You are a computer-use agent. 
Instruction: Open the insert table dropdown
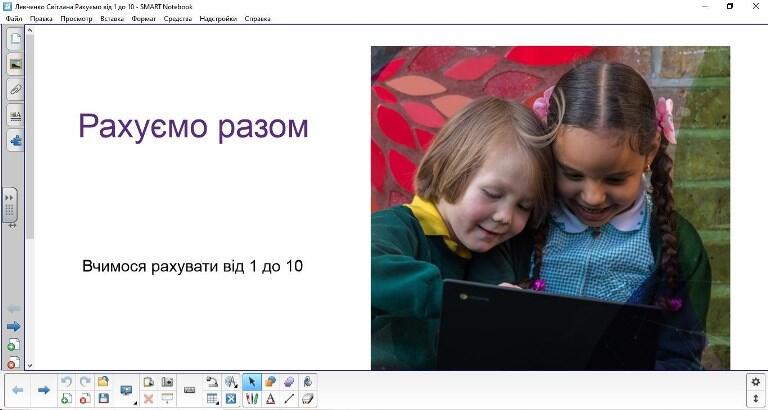point(212,399)
